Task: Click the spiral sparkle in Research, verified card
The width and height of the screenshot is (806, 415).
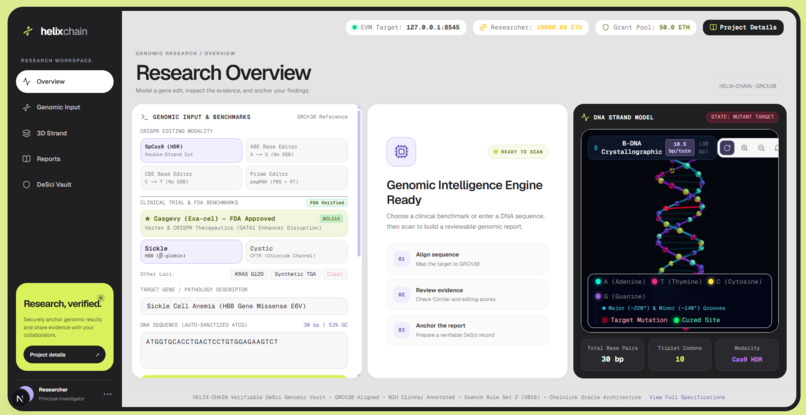Action: pos(101,298)
